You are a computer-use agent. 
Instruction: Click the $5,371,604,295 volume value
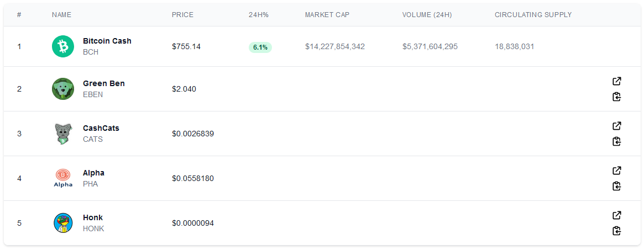(430, 47)
